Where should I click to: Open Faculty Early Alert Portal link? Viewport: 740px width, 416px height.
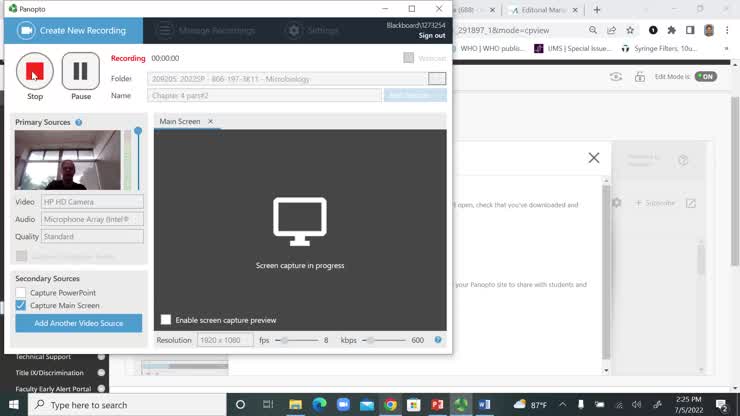pos(53,389)
